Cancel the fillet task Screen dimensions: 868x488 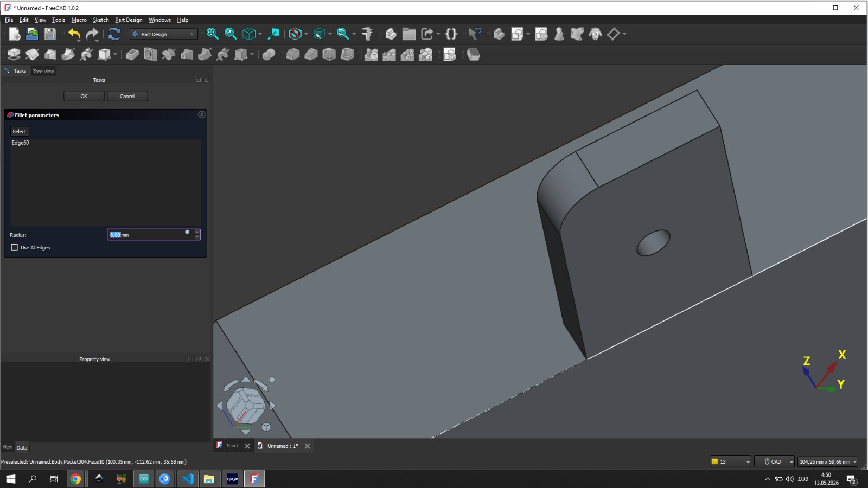coord(127,96)
